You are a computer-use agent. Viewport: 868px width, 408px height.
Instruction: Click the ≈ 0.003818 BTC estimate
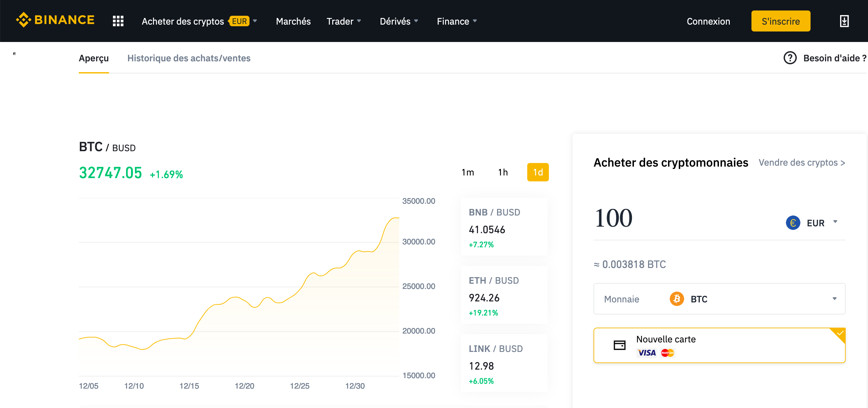coord(630,264)
